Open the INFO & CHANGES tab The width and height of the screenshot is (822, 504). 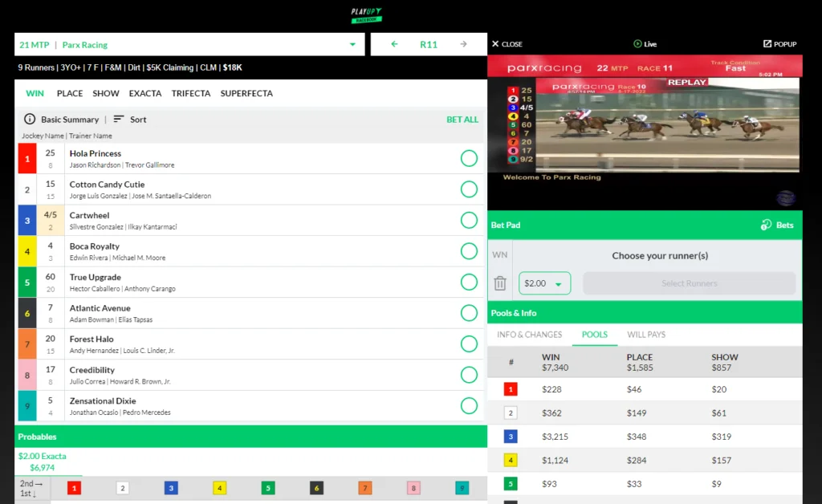click(x=530, y=334)
